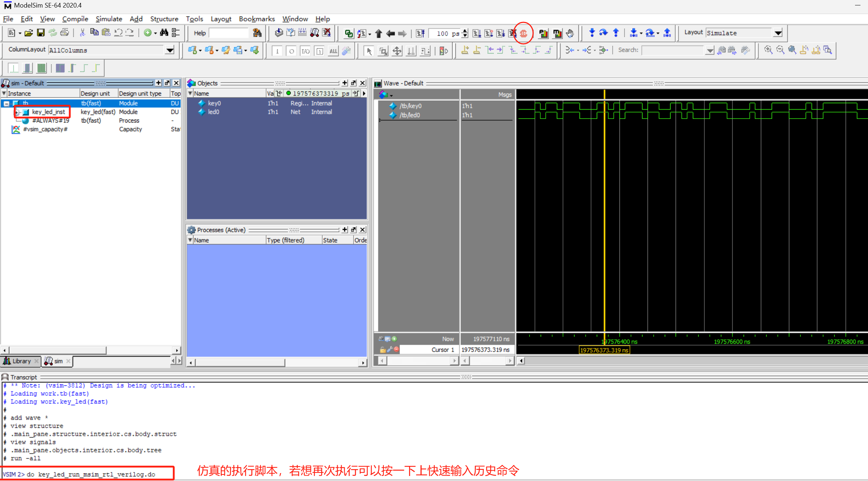
Task: Open the Simulate menu
Action: [109, 19]
